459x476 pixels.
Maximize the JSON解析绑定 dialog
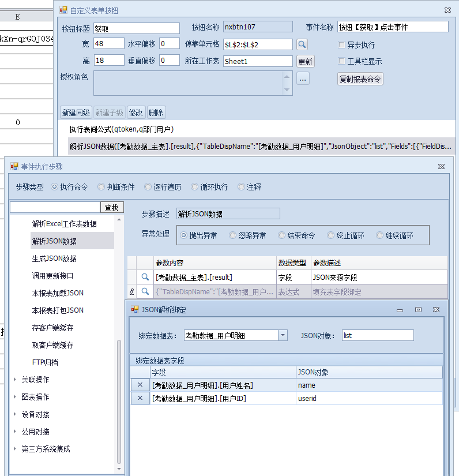418,310
